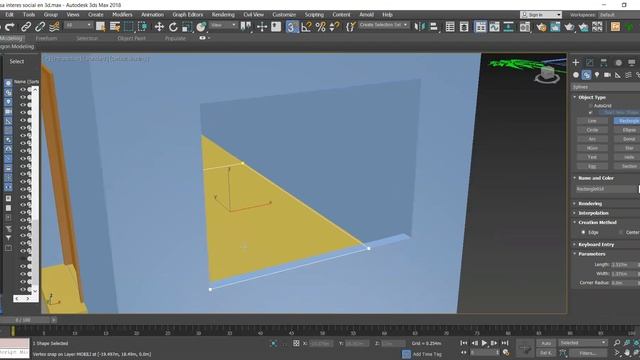Open Render Setup teapot icon
Viewport: 640px width, 360px height.
coord(541,27)
